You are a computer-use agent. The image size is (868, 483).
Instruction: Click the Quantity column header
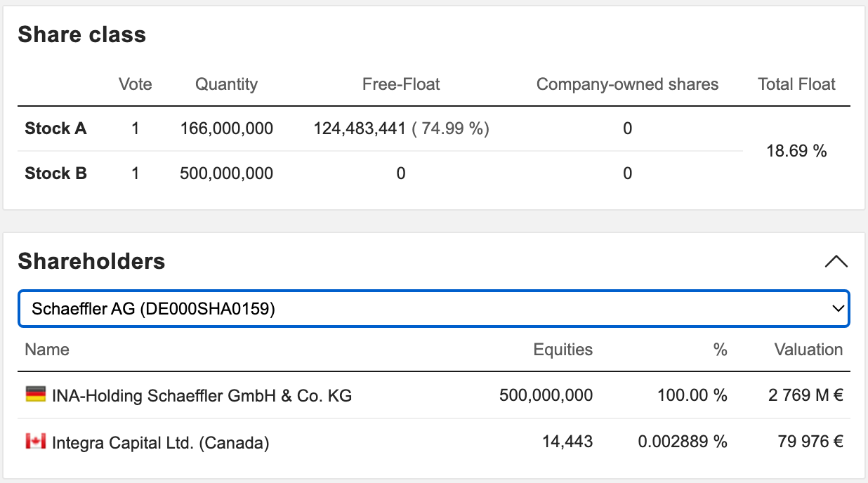(226, 84)
